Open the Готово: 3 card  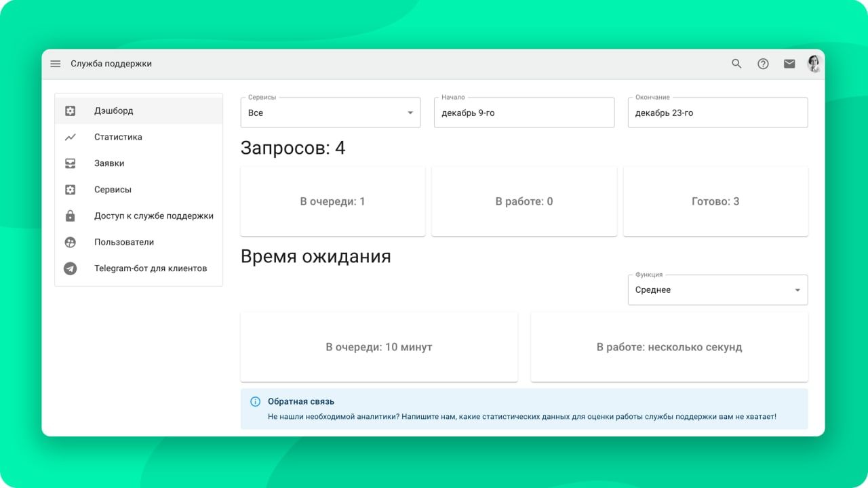[x=715, y=201]
